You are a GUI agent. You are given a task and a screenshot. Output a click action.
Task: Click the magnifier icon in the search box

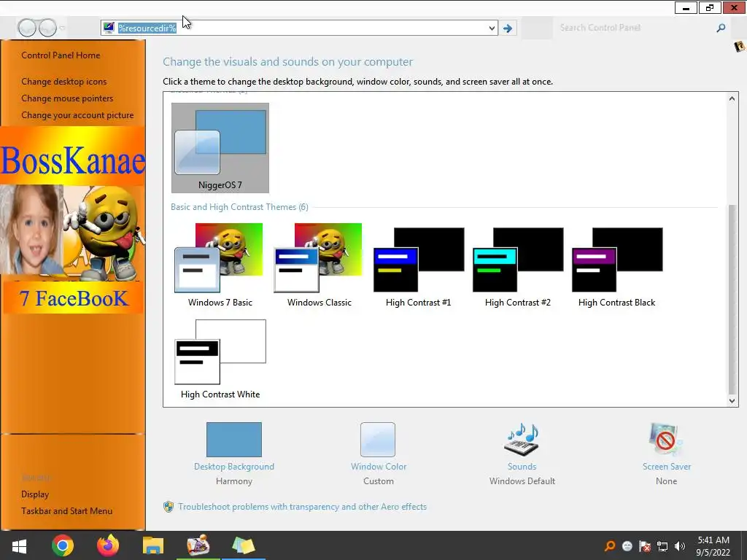click(x=721, y=28)
